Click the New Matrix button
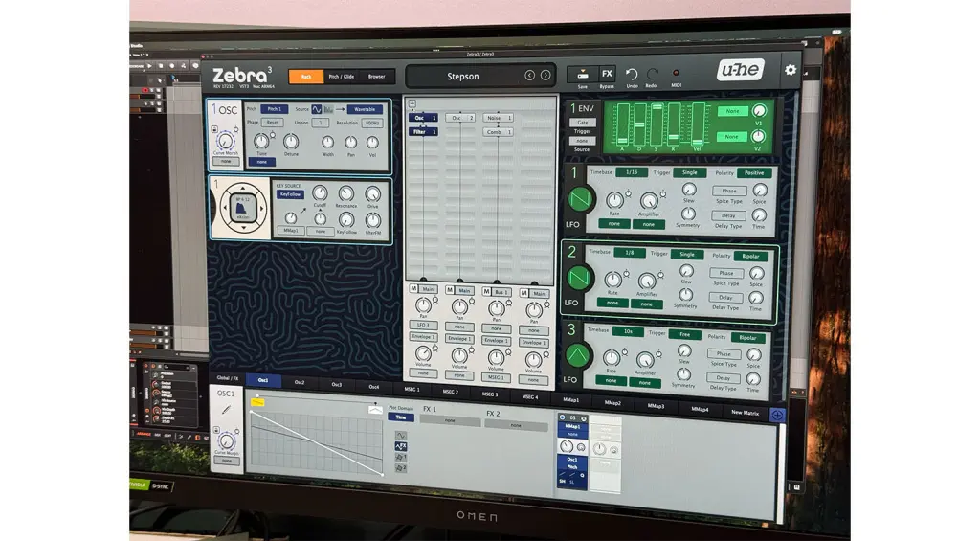Viewport: 980px width, 541px height. [745, 413]
